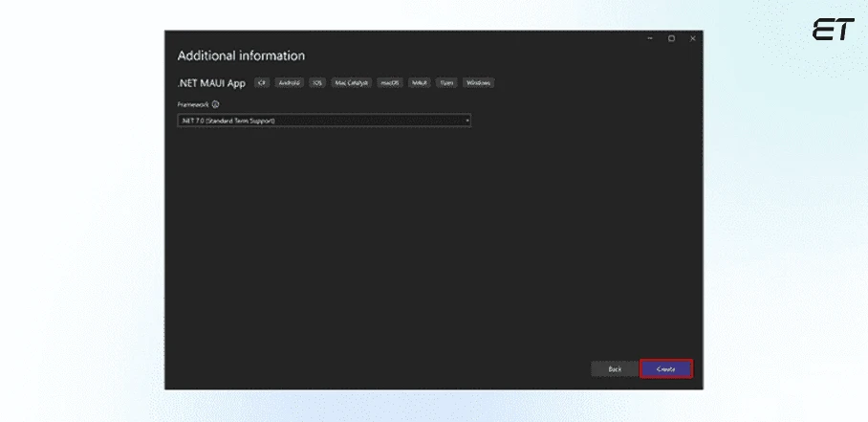Select the MAUI tag
The height and width of the screenshot is (422, 868).
click(x=419, y=82)
